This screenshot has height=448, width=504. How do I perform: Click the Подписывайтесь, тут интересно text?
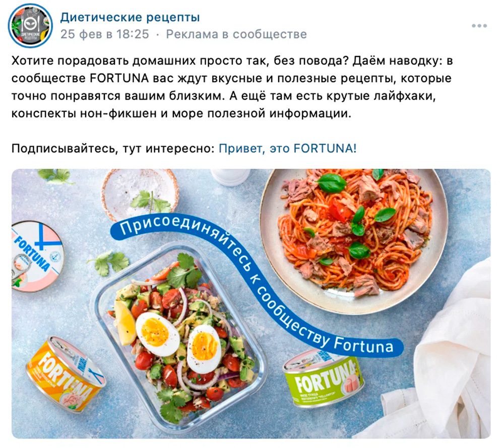113,149
